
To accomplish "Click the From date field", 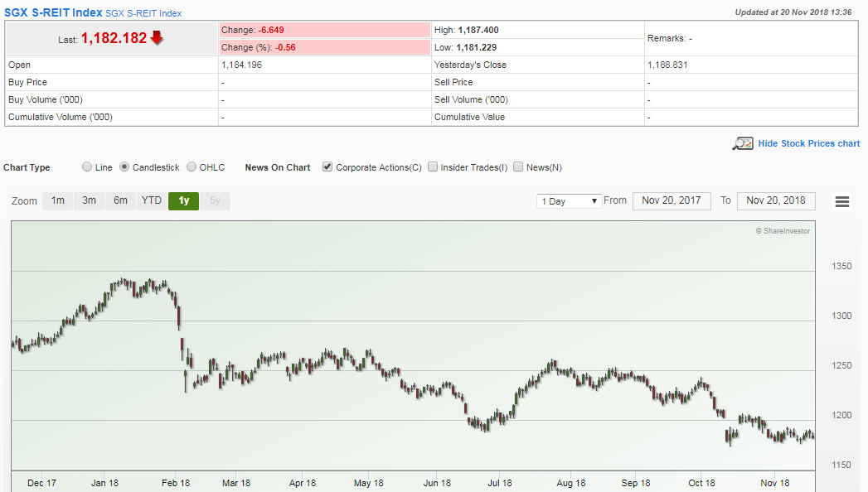I will (671, 200).
